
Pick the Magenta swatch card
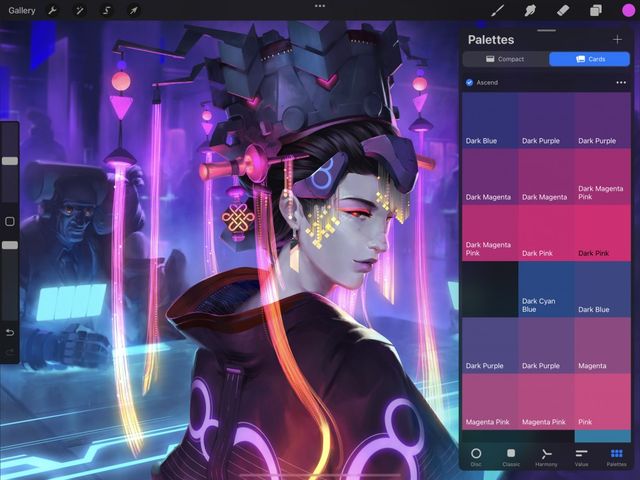point(602,346)
